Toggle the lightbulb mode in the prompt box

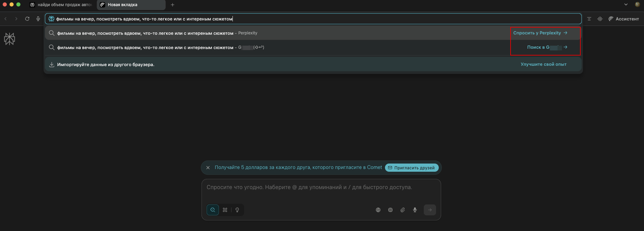(237, 210)
